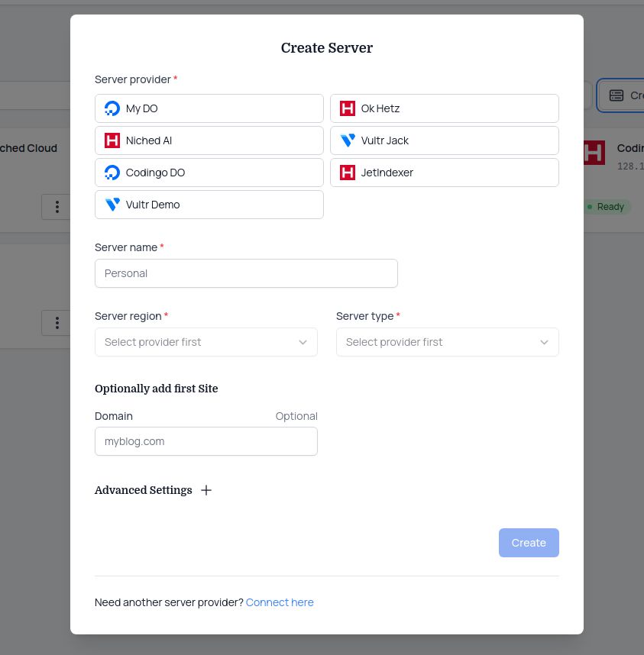The width and height of the screenshot is (644, 655).
Task: Click the Vultr logo for Vultr Demo
Action: click(112, 205)
